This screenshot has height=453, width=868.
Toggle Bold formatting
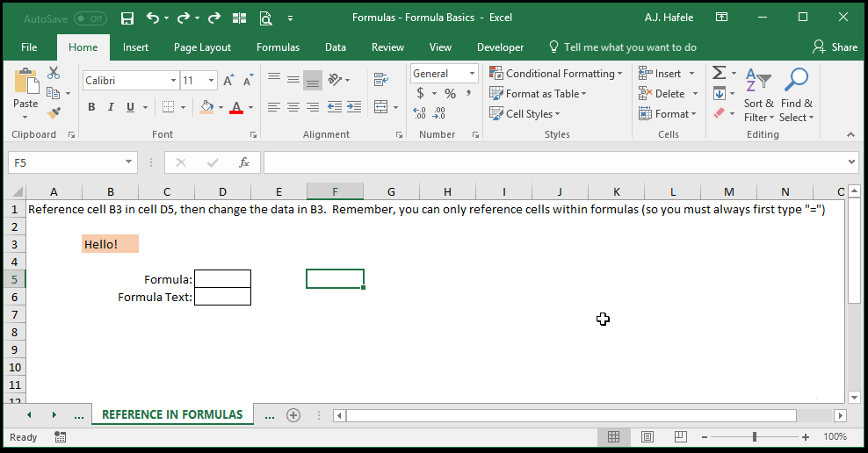(91, 107)
